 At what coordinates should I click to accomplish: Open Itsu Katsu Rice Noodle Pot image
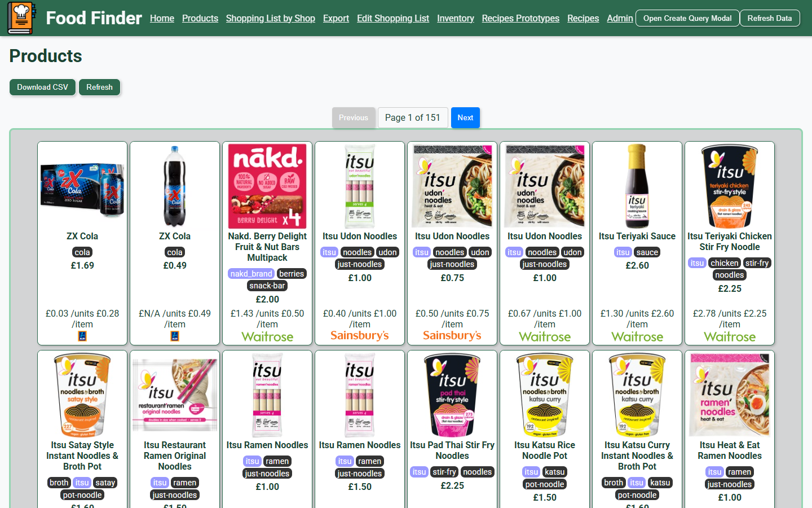[545, 395]
